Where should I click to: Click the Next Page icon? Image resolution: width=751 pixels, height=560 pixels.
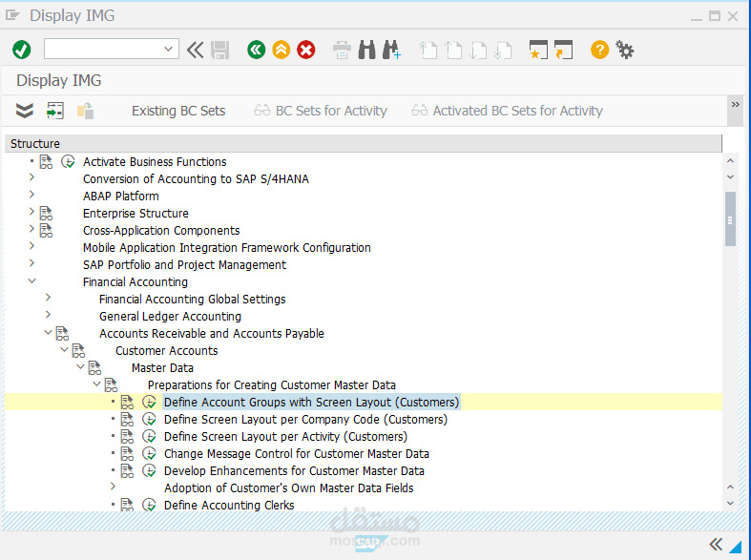click(x=478, y=51)
